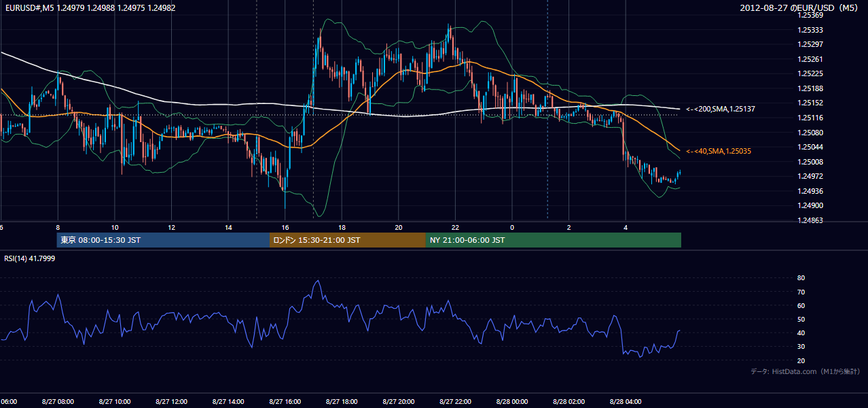Click RSI scale value 60
Screen dimensions: 868x408
(801, 305)
